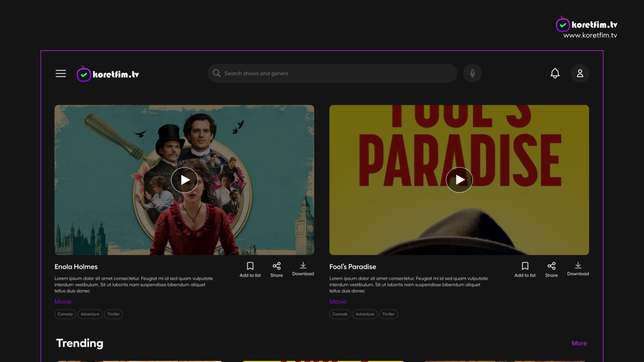Share the Fool's Paradise movie
The height and width of the screenshot is (362, 644).
point(551,269)
